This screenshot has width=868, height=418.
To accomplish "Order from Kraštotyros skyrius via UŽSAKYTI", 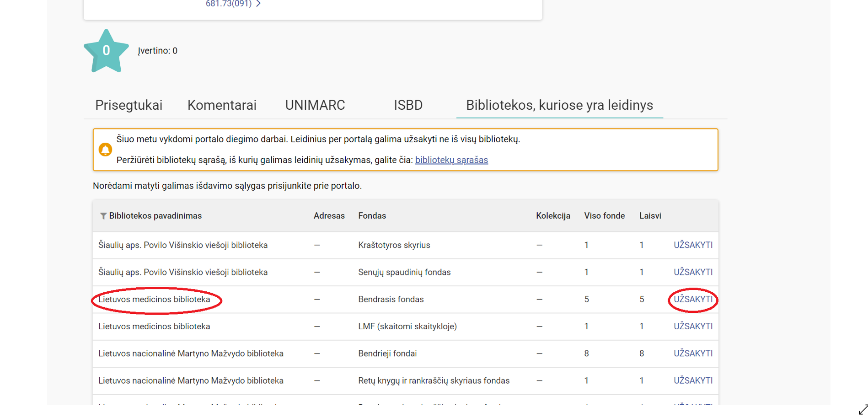I will (x=692, y=245).
